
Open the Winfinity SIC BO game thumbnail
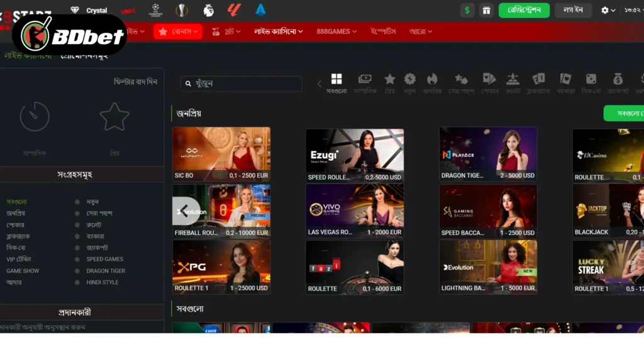point(221,154)
